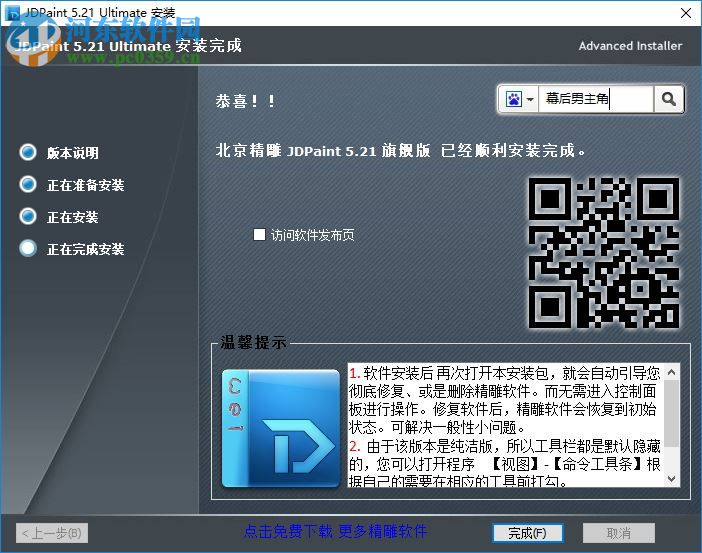The height and width of the screenshot is (553, 702).
Task: Open 点击免费下载 更多精雕软件 link
Action: coord(335,532)
